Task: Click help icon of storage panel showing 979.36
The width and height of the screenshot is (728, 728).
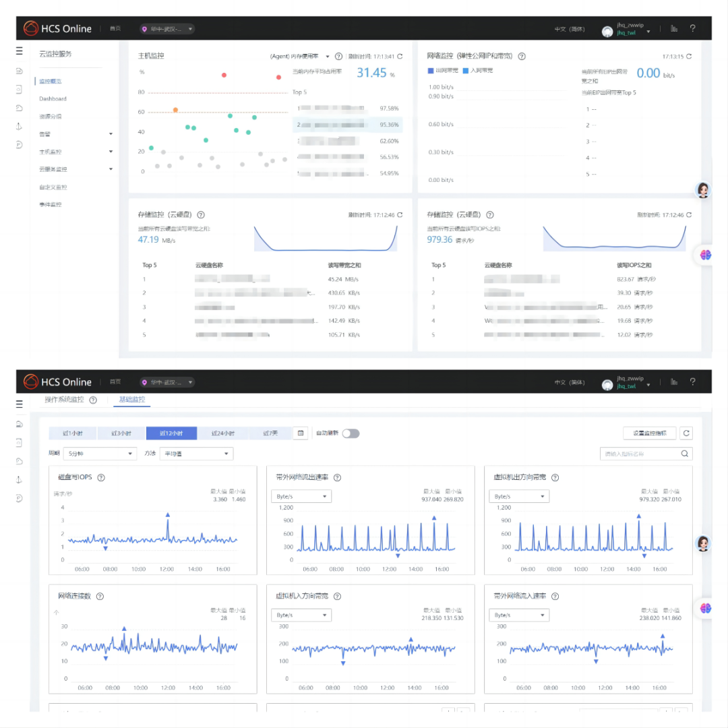Action: pyautogui.click(x=490, y=214)
